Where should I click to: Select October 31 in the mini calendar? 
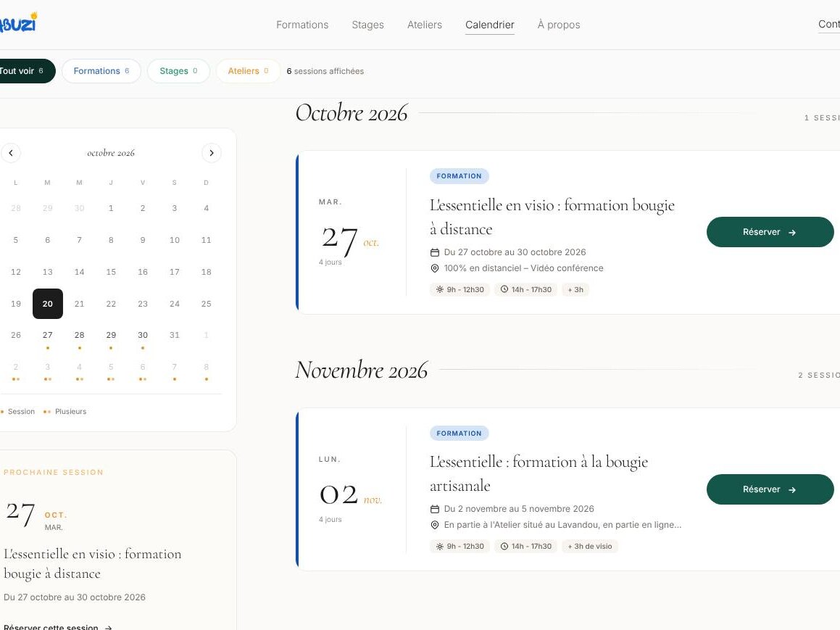[x=175, y=336]
